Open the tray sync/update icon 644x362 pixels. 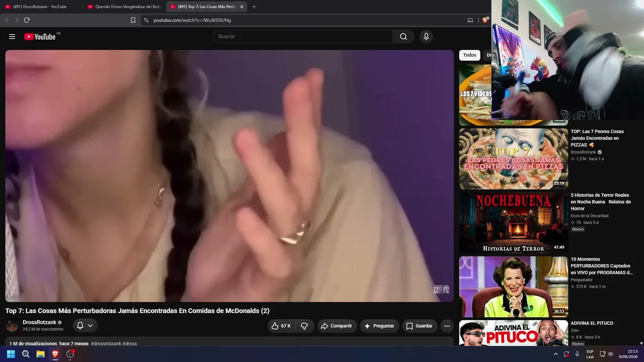click(567, 354)
